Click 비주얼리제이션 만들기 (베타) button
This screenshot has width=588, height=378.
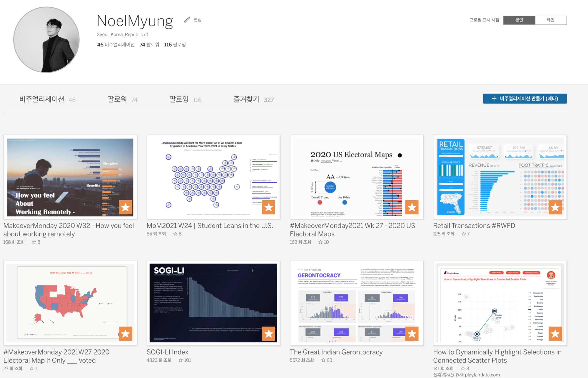pyautogui.click(x=525, y=99)
